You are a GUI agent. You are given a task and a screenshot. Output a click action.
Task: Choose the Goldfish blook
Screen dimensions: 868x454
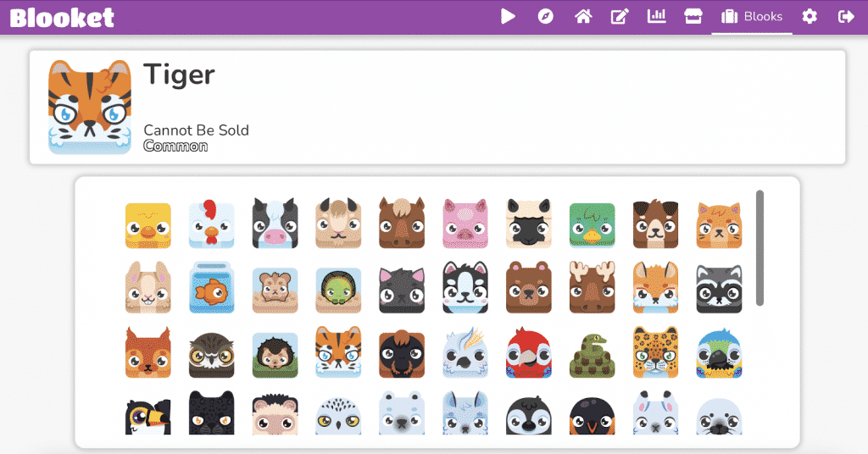pyautogui.click(x=211, y=289)
